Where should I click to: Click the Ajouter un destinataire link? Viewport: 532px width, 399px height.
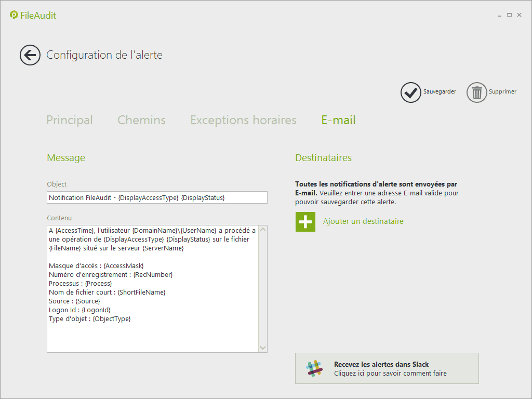pyautogui.click(x=363, y=222)
